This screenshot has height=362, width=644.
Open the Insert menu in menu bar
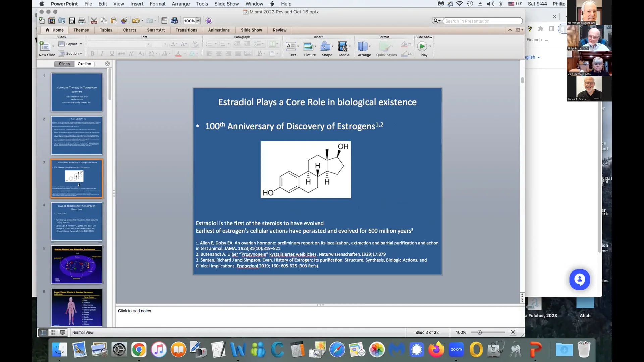click(x=137, y=4)
